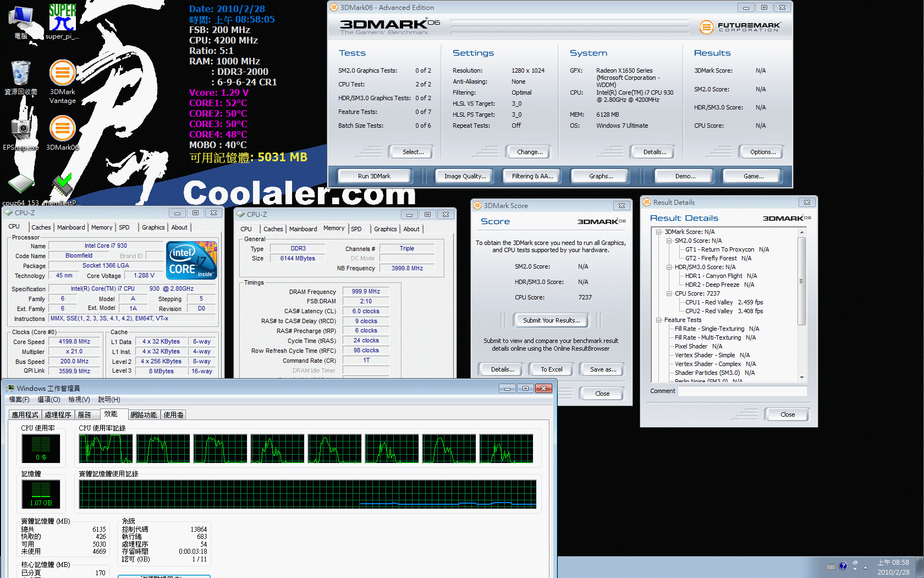The height and width of the screenshot is (578, 924).
Task: Open the Recycle Bin (資源回收筒) desktop icon
Action: tap(21, 78)
